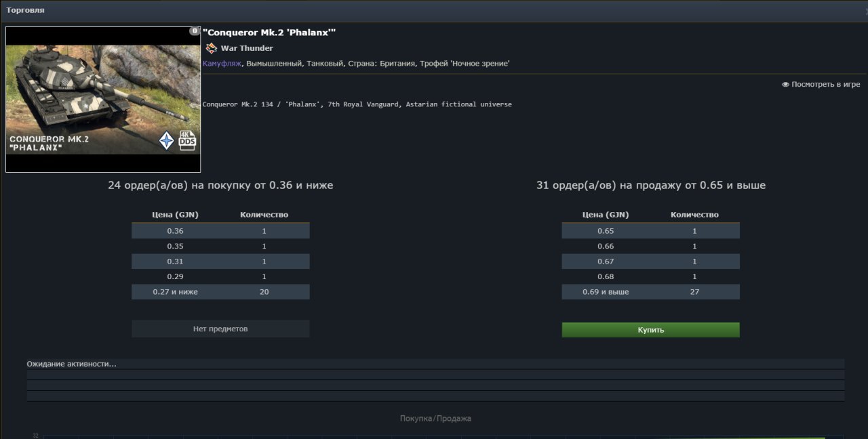Click the star emblem badge on thumbnail
This screenshot has height=439, width=868.
pyautogui.click(x=166, y=140)
